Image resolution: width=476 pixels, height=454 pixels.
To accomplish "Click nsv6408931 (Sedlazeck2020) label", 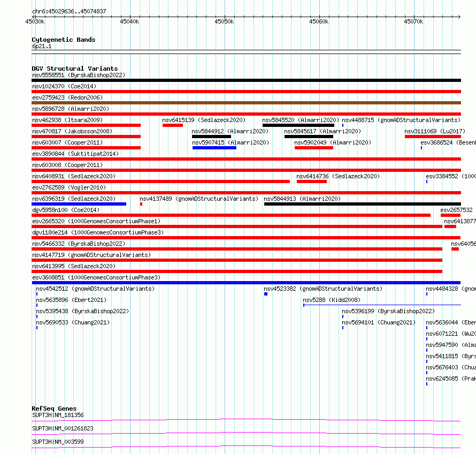I will pos(74,176).
